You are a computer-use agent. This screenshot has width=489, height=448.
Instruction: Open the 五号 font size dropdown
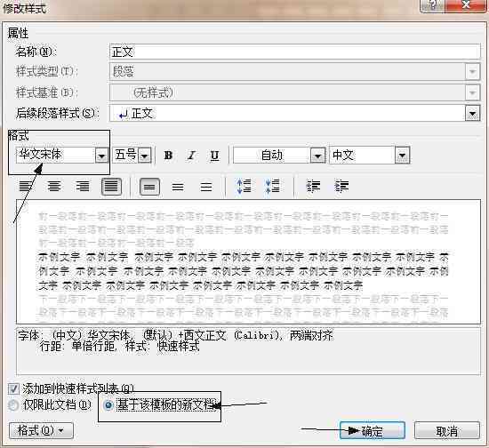point(144,156)
